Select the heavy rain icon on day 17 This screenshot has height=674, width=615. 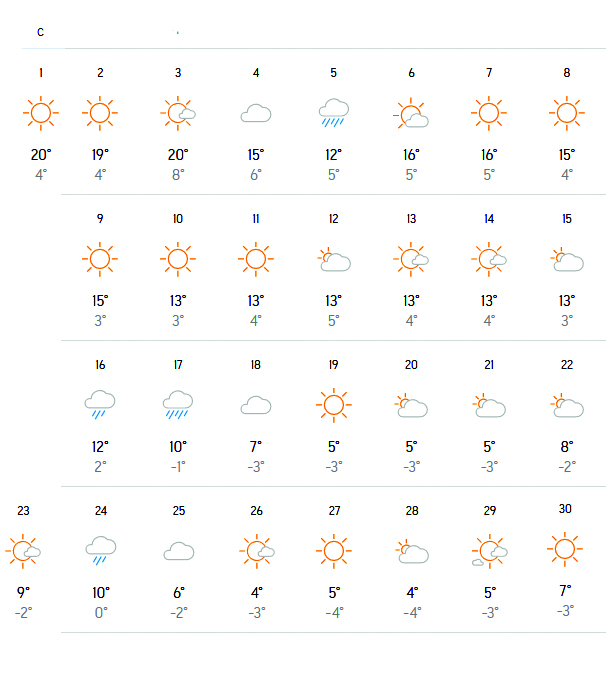click(178, 405)
